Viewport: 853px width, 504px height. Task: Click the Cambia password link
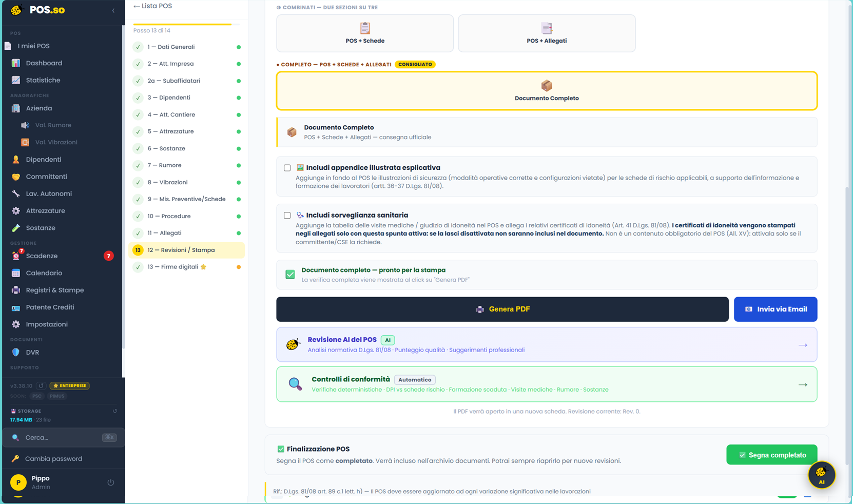click(53, 459)
